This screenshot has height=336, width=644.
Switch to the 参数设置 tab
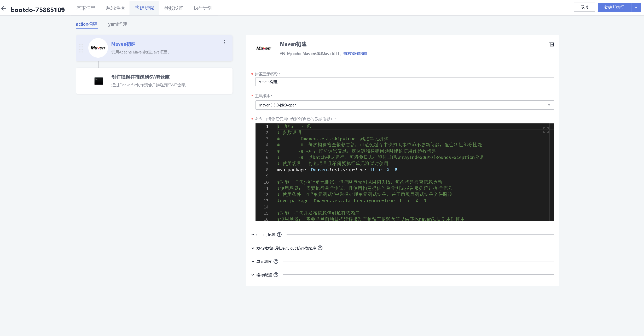173,8
